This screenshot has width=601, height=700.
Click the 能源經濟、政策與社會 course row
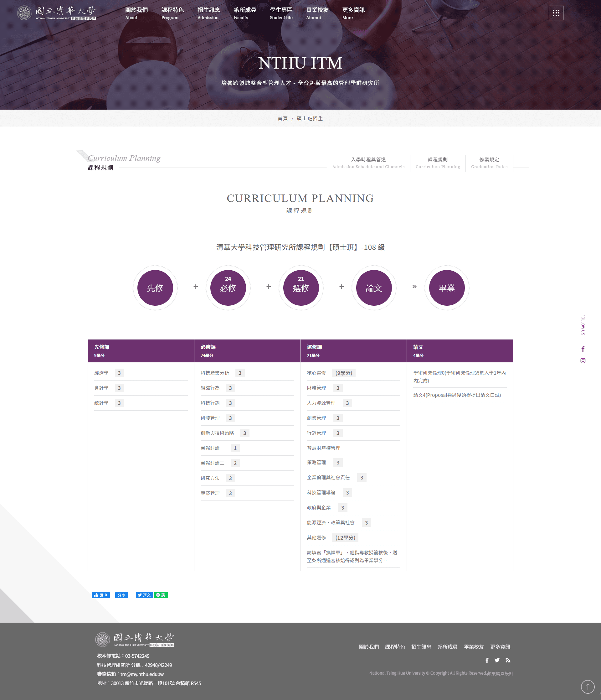(353, 523)
